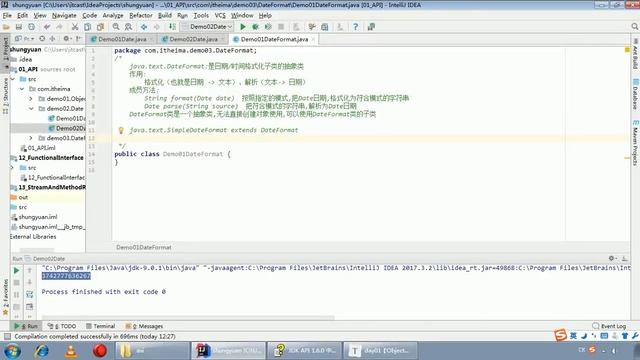This screenshot has width=640, height=360.
Task: Click the navigate Back arrow in toolbar
Action: 144,27
